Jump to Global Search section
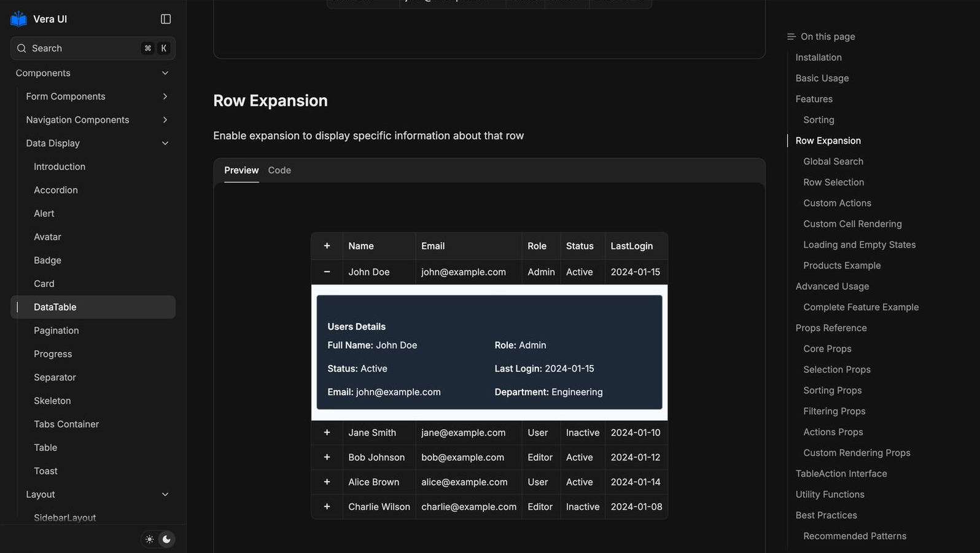 tap(833, 161)
